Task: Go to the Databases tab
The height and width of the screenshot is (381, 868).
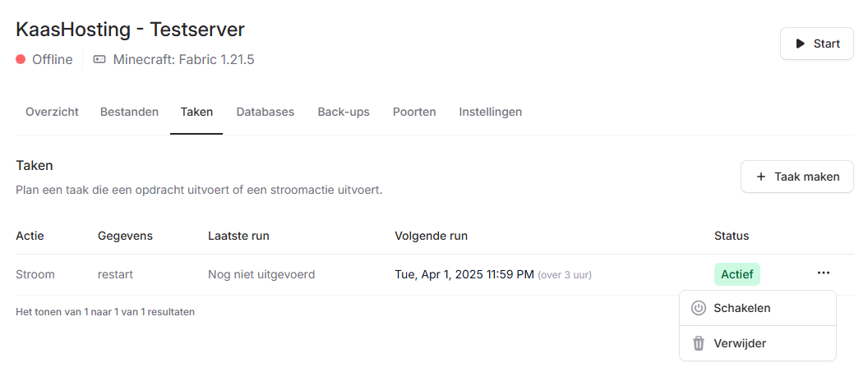Action: click(x=265, y=112)
